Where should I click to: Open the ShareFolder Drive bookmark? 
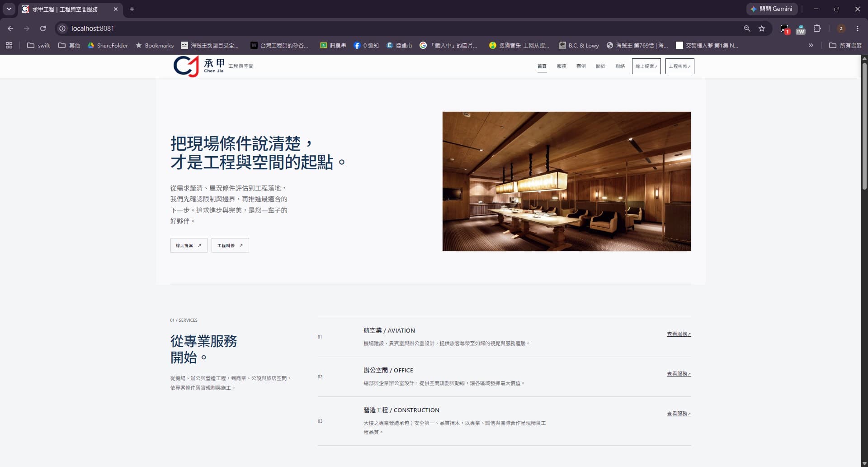(108, 45)
